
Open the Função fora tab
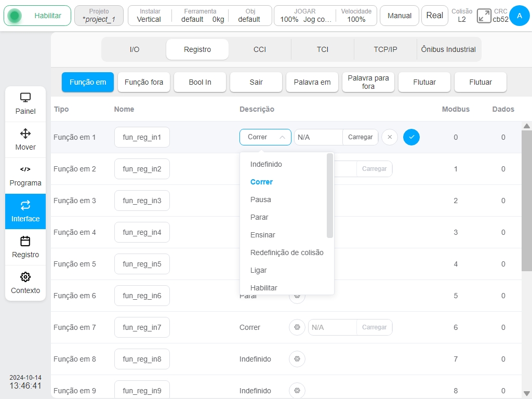tap(144, 82)
